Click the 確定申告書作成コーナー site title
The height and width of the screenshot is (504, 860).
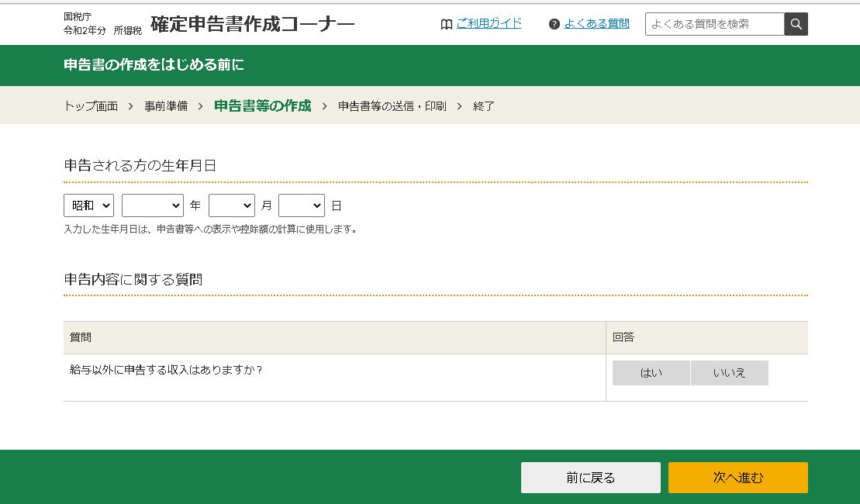point(252,24)
